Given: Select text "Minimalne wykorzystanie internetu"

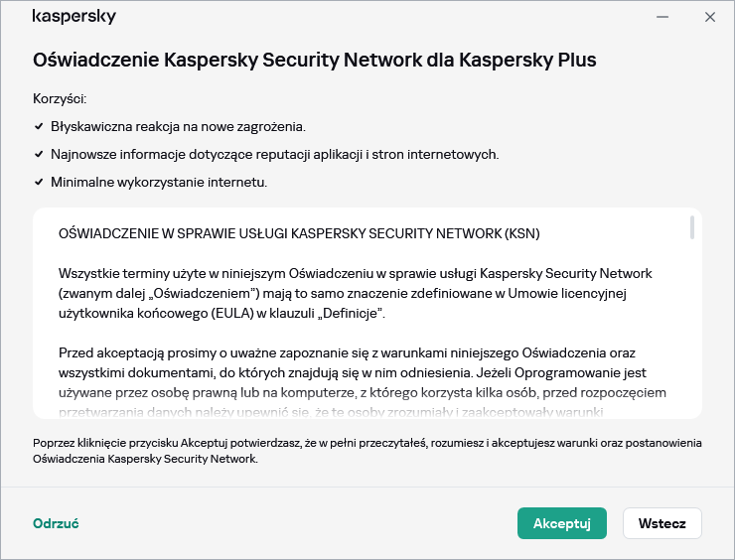Looking at the screenshot, I should tap(159, 183).
